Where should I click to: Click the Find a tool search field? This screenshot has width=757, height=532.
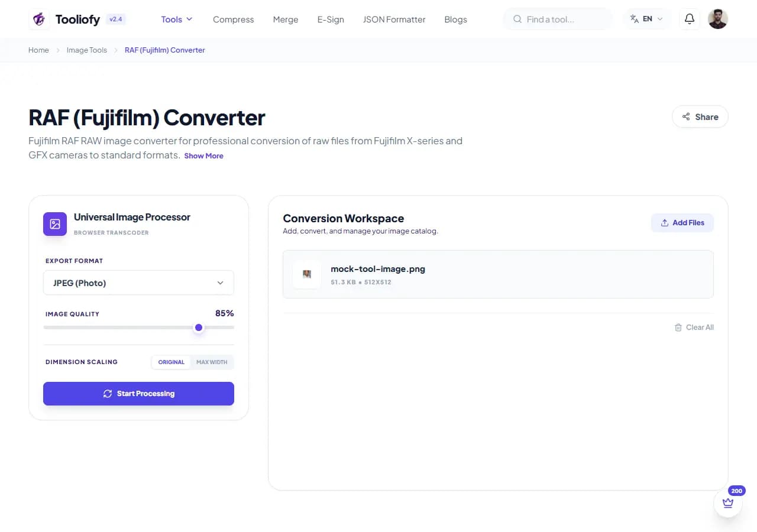[x=558, y=19]
